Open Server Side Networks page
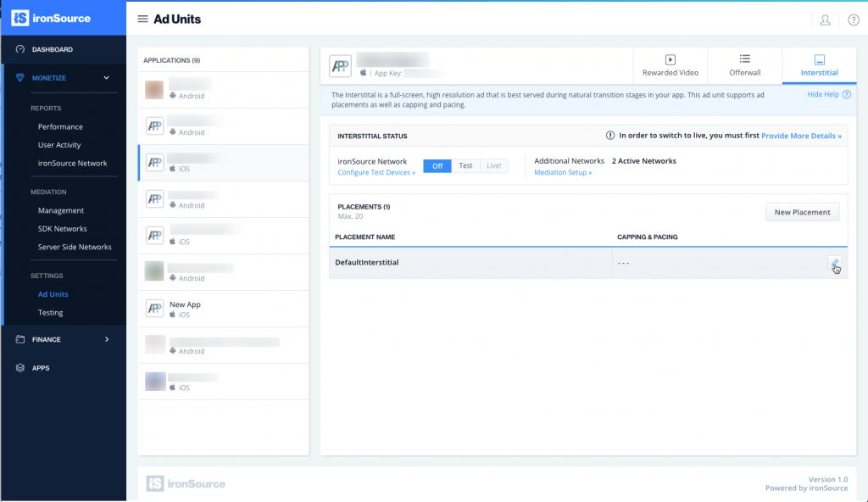 [x=75, y=247]
